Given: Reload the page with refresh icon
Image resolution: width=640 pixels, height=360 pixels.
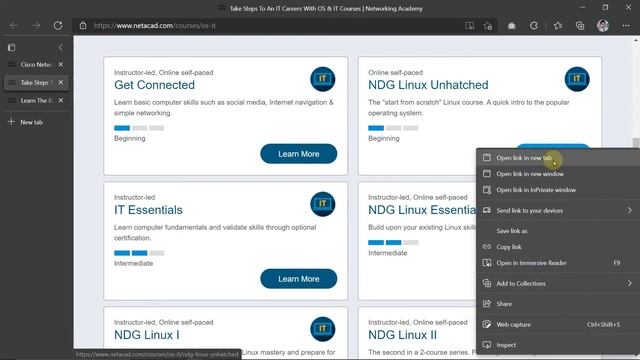Looking at the screenshot, I should [x=58, y=26].
